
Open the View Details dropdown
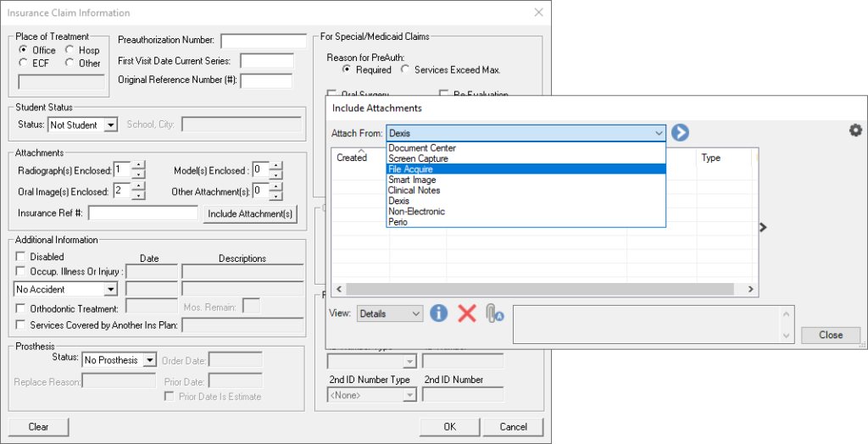point(415,314)
